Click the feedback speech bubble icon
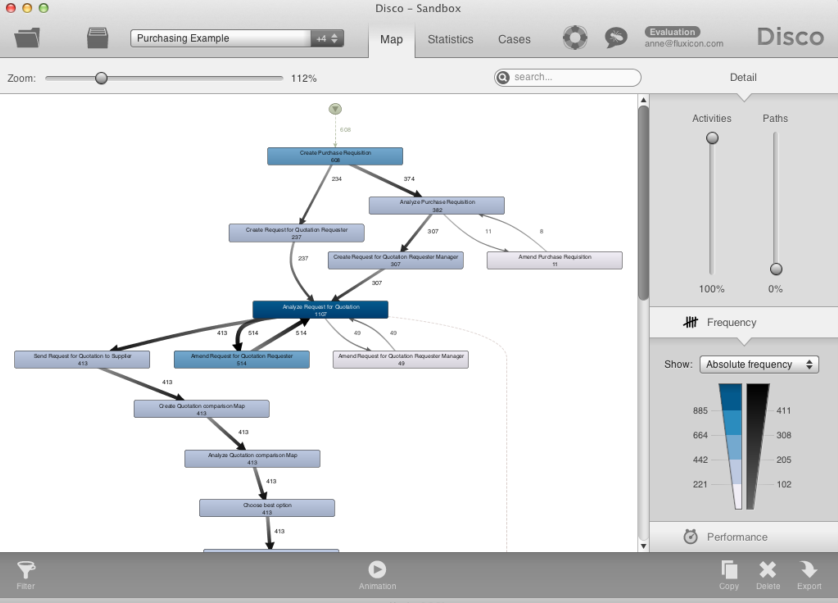Viewport: 838px width, 603px height. pyautogui.click(x=616, y=38)
